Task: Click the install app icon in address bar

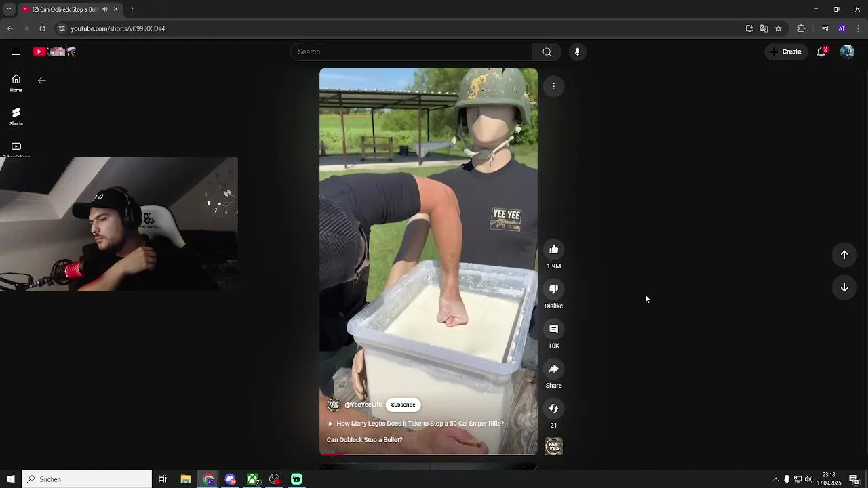Action: click(x=749, y=28)
